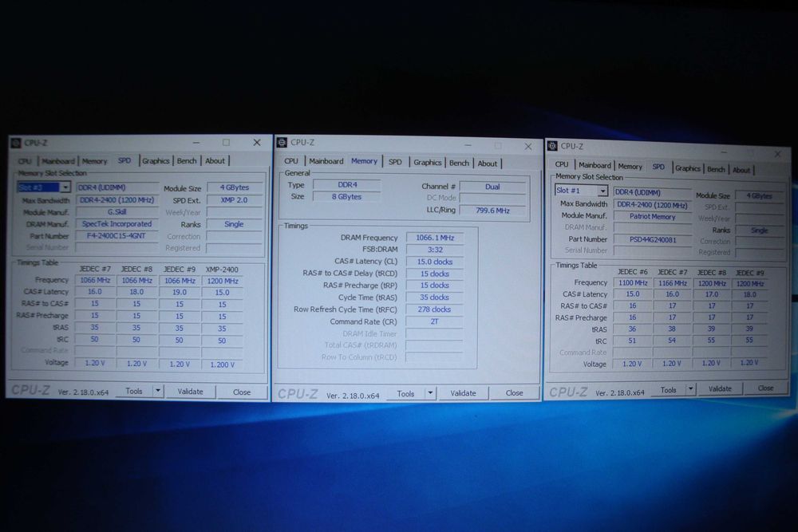Image resolution: width=798 pixels, height=532 pixels.
Task: Open Mainboard tab in middle window
Action: 326,161
